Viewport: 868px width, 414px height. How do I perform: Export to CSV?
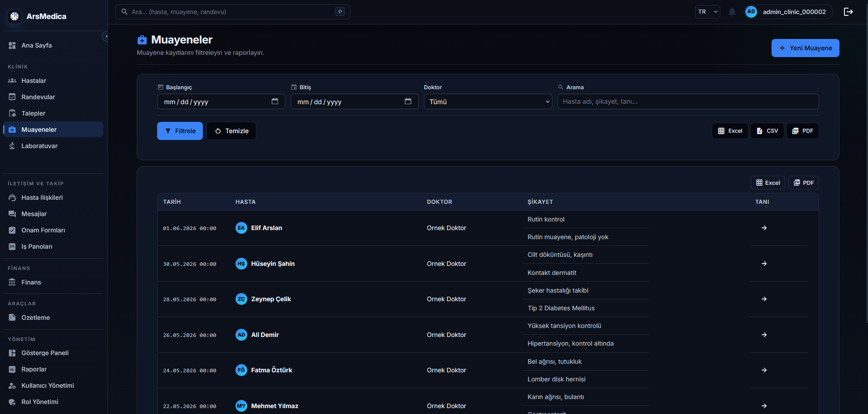(767, 131)
